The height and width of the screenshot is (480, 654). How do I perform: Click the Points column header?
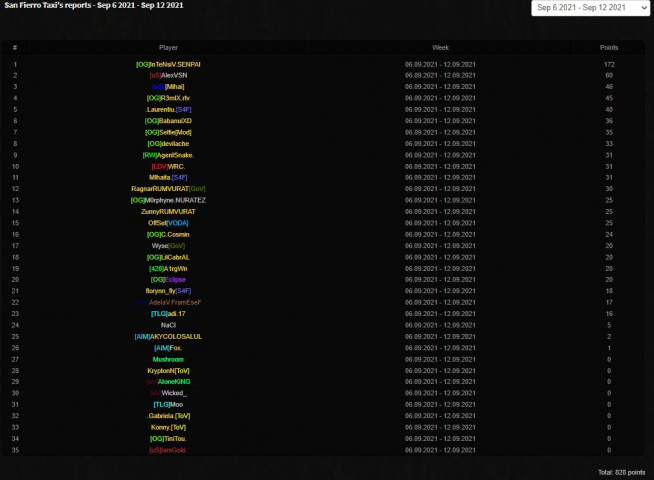pos(608,47)
